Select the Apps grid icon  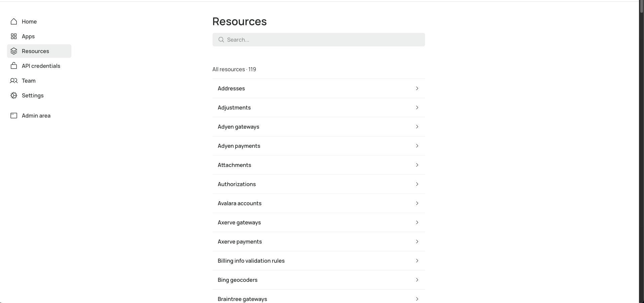tap(13, 36)
